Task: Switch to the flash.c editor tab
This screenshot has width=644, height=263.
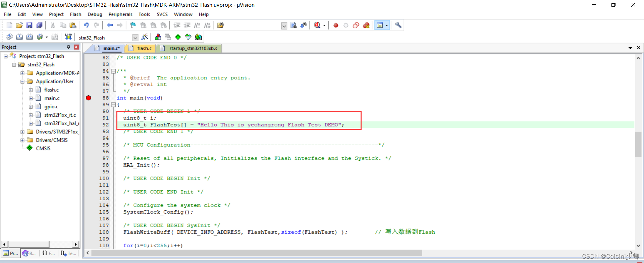Action: 141,48
